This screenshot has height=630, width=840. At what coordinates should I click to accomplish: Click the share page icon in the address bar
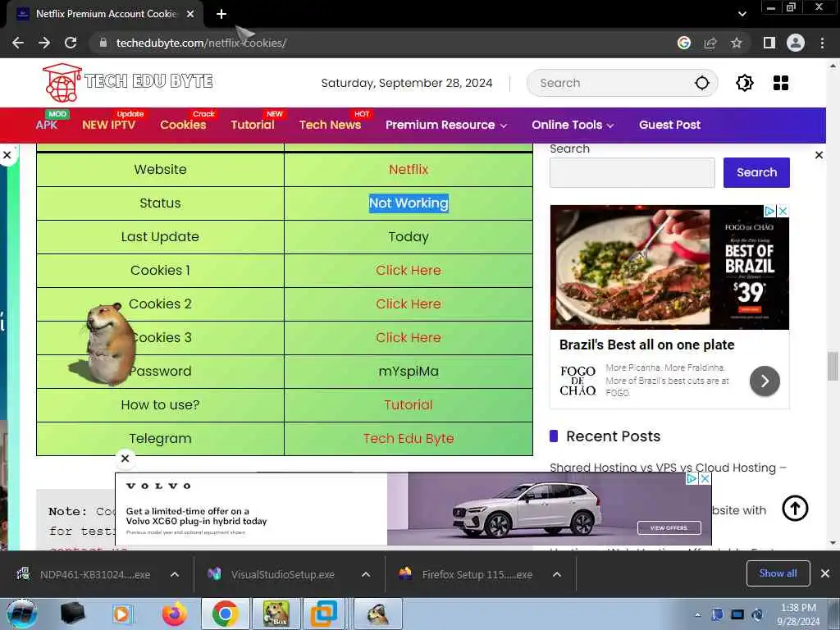710,43
